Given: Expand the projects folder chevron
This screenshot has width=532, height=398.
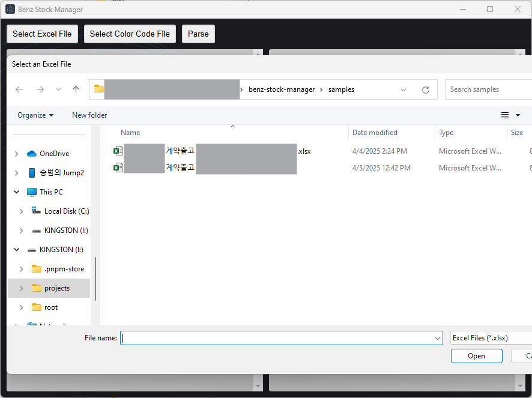Looking at the screenshot, I should [22, 288].
